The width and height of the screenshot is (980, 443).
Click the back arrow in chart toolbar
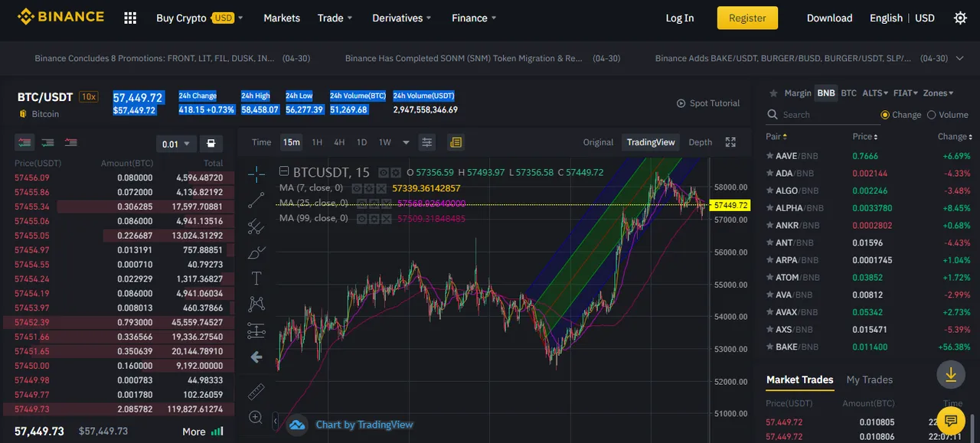pyautogui.click(x=256, y=357)
